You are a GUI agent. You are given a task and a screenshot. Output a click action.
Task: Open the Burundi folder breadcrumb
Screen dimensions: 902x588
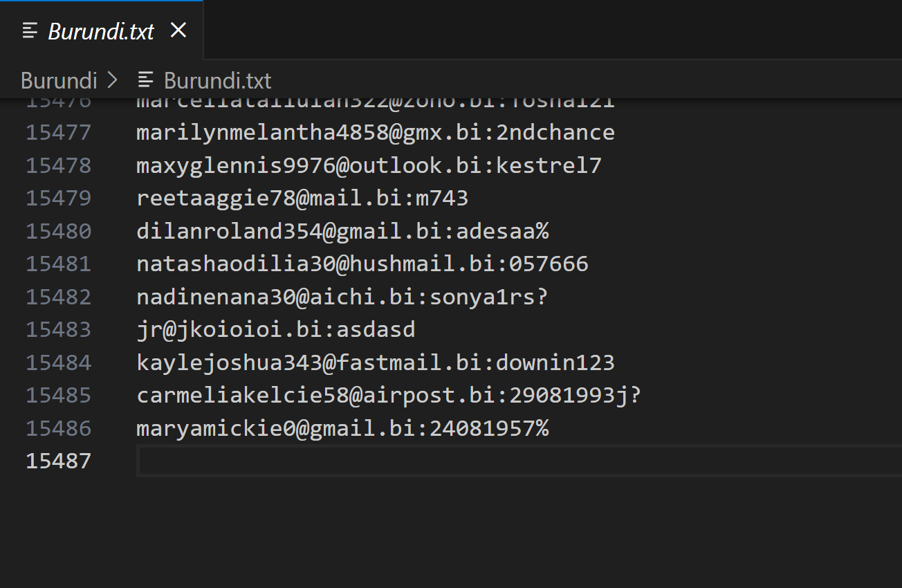tap(59, 80)
